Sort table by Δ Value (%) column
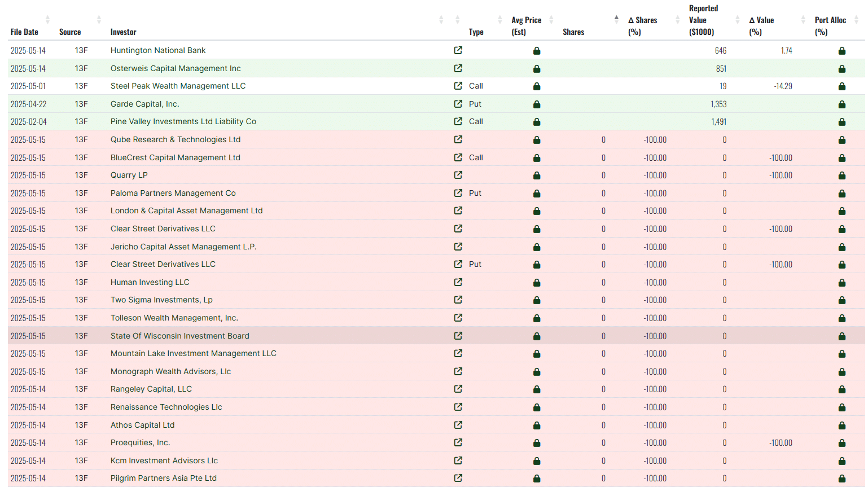The image size is (868, 487). (x=803, y=20)
